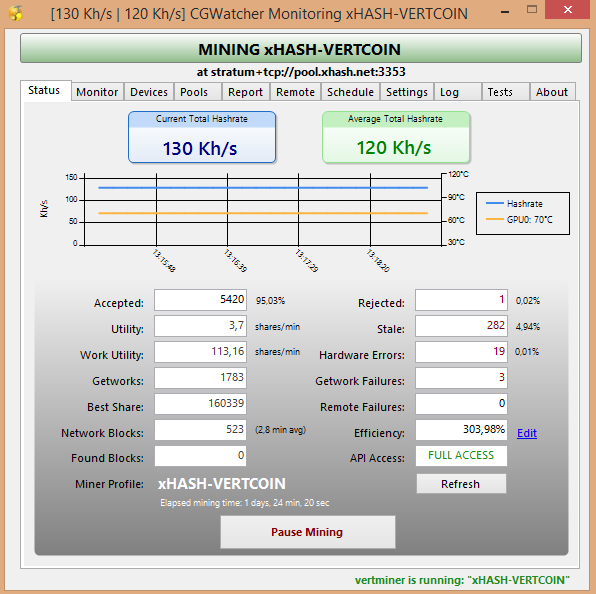
Task: Open the Settings tab
Action: (407, 92)
